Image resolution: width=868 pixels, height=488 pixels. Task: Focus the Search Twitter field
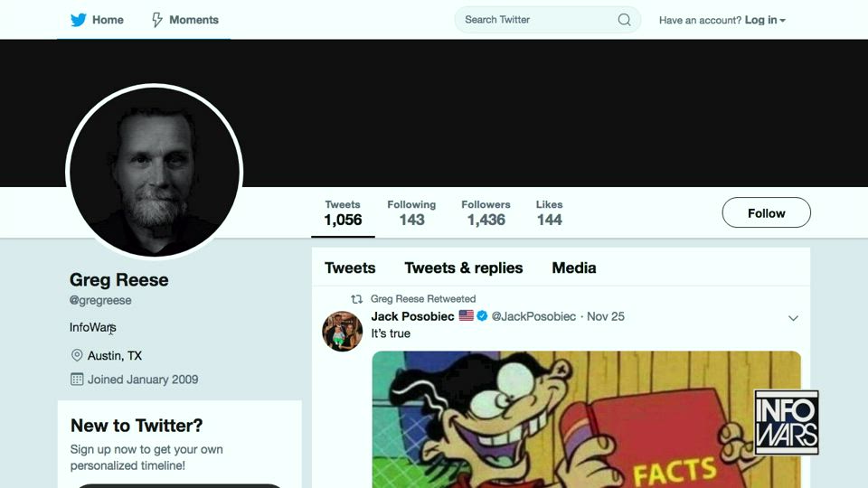point(538,20)
